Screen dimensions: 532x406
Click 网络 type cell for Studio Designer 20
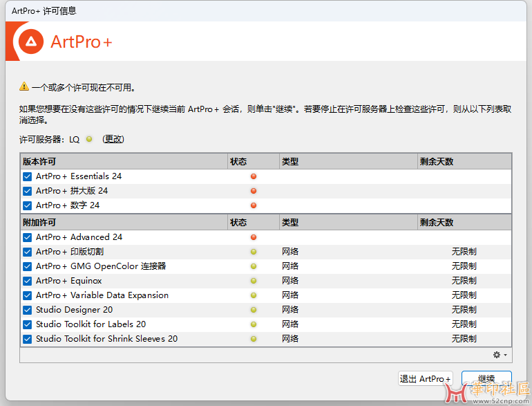(x=290, y=310)
